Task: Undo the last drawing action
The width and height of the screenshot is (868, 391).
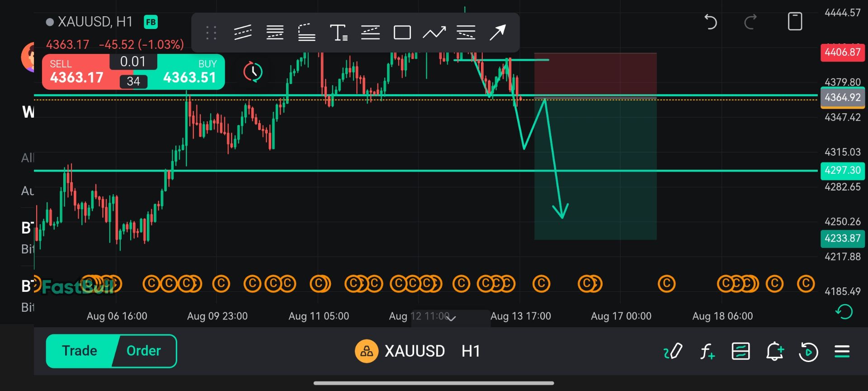Action: click(711, 22)
